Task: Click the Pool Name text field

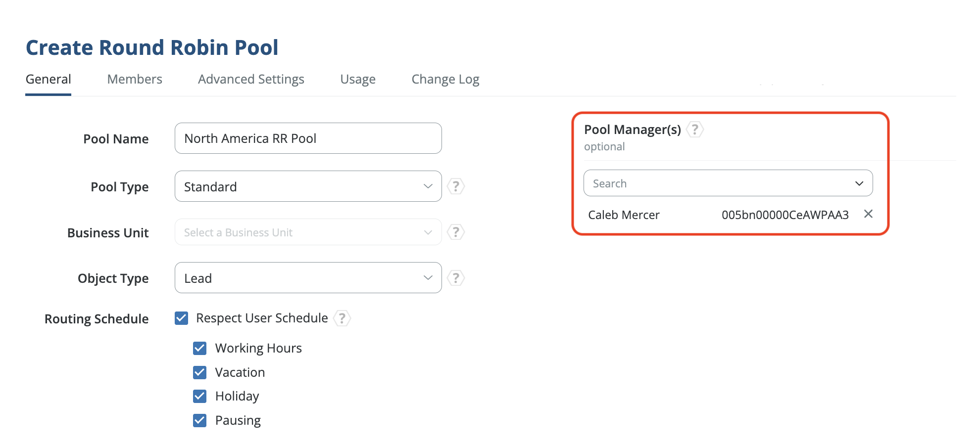Action: [308, 138]
